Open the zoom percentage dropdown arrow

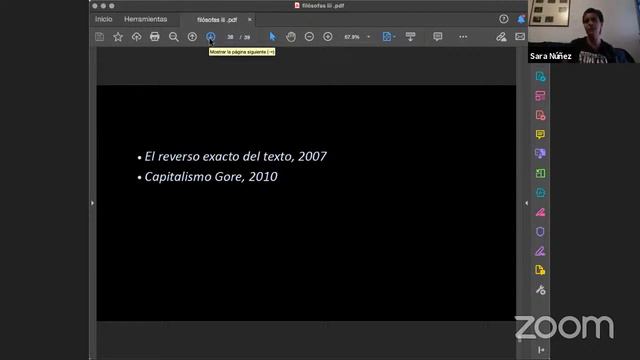coord(369,37)
